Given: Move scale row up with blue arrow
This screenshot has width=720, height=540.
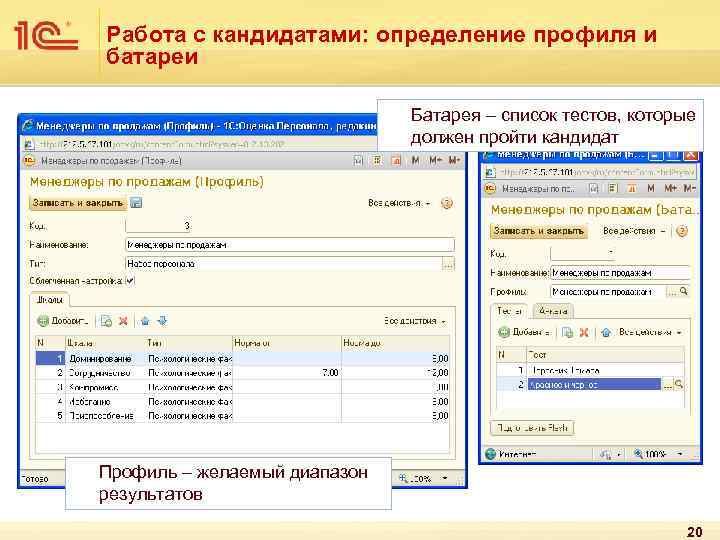Looking at the screenshot, I should point(145,321).
